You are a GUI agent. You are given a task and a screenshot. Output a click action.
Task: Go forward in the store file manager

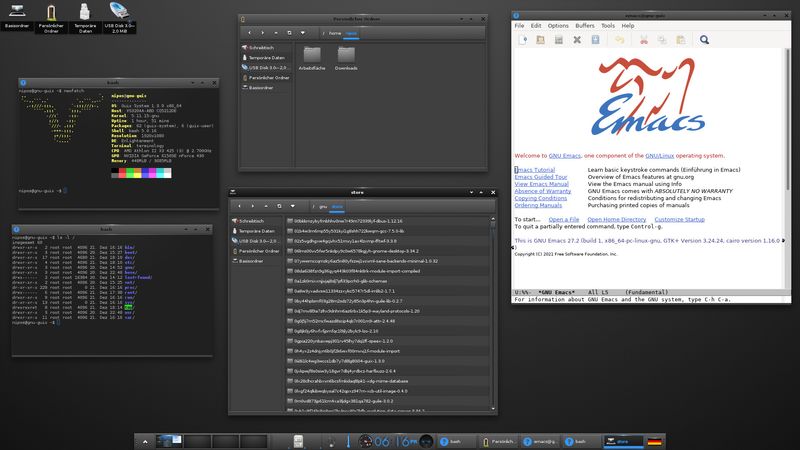253,206
